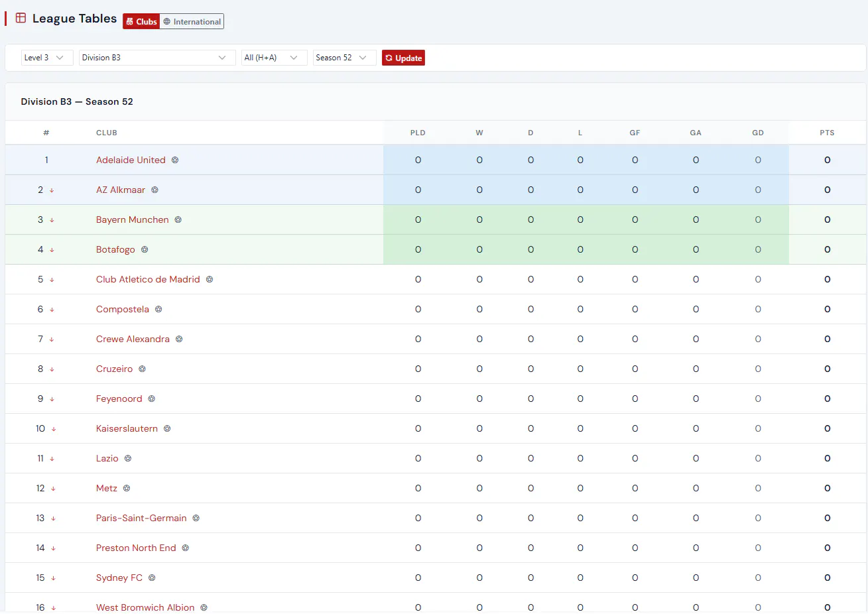Open the Lazio club link
Viewport: 868px width, 614px height.
[107, 458]
